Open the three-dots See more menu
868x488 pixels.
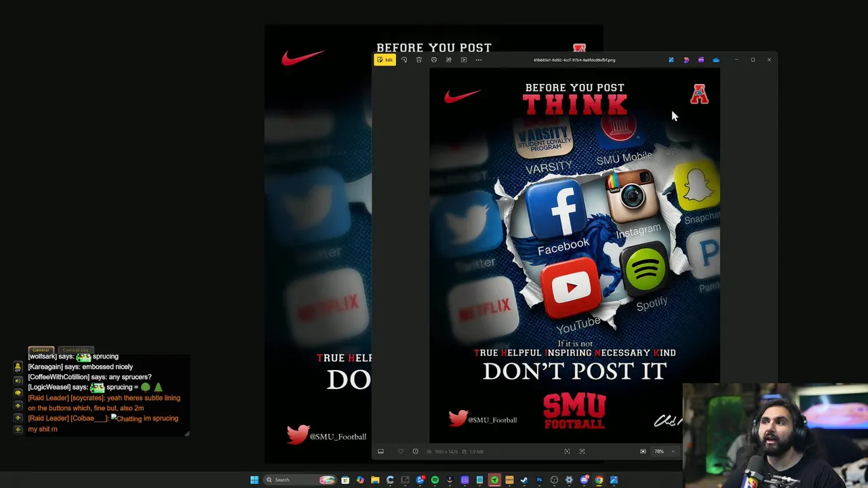pyautogui.click(x=479, y=60)
